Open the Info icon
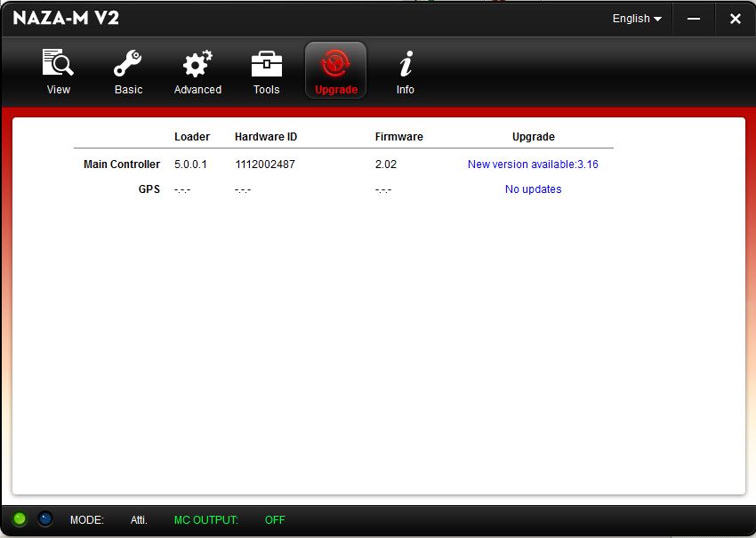The width and height of the screenshot is (756, 538). 406,65
